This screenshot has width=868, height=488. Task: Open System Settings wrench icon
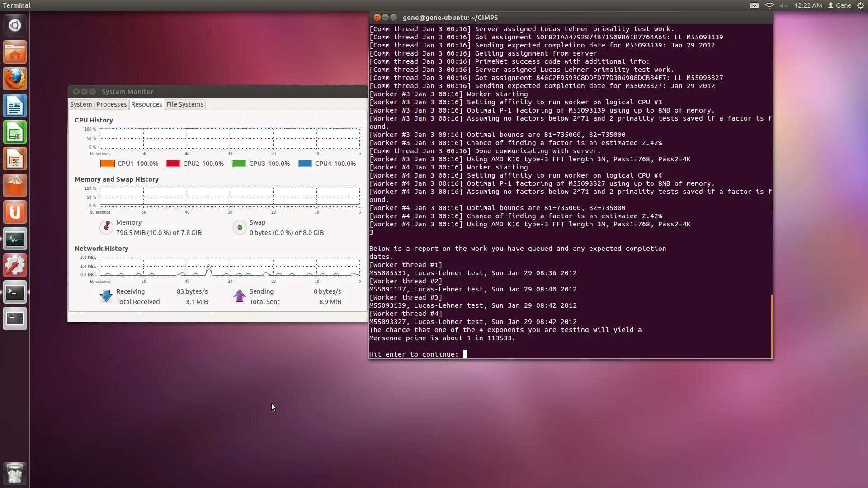[x=15, y=266]
